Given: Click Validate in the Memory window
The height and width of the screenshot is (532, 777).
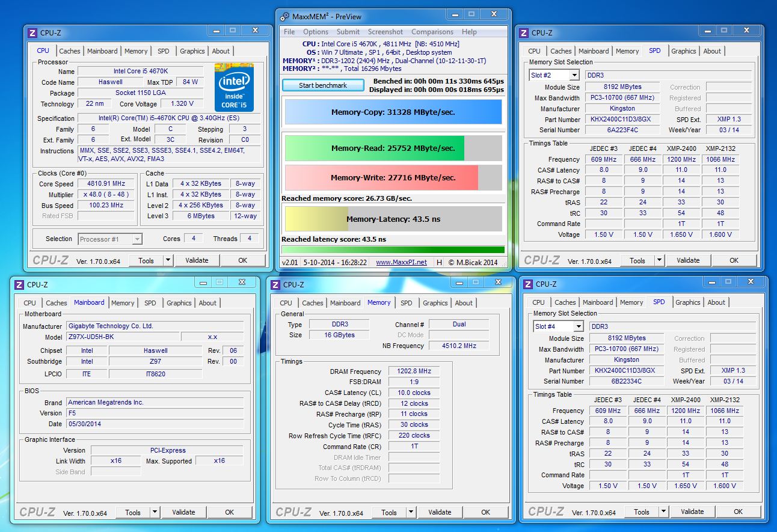Looking at the screenshot, I should tap(440, 512).
